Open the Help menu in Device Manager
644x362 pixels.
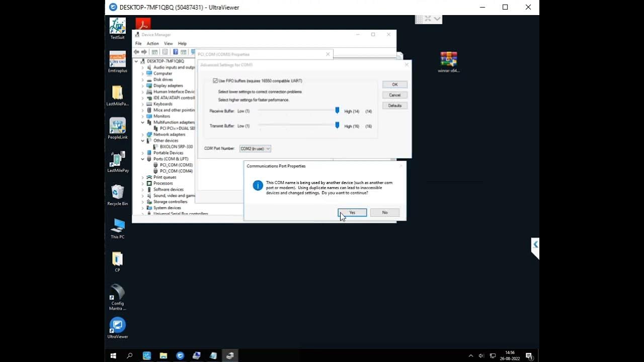(182, 44)
